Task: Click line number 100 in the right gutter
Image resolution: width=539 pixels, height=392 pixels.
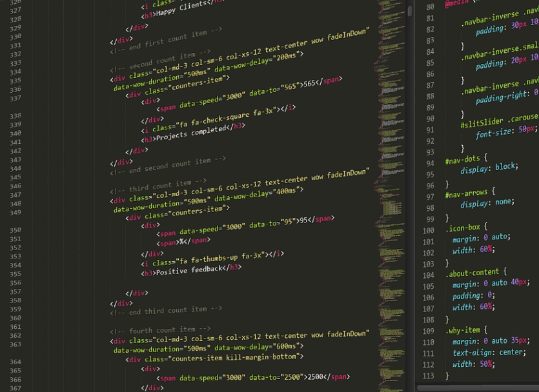Action: [x=428, y=231]
